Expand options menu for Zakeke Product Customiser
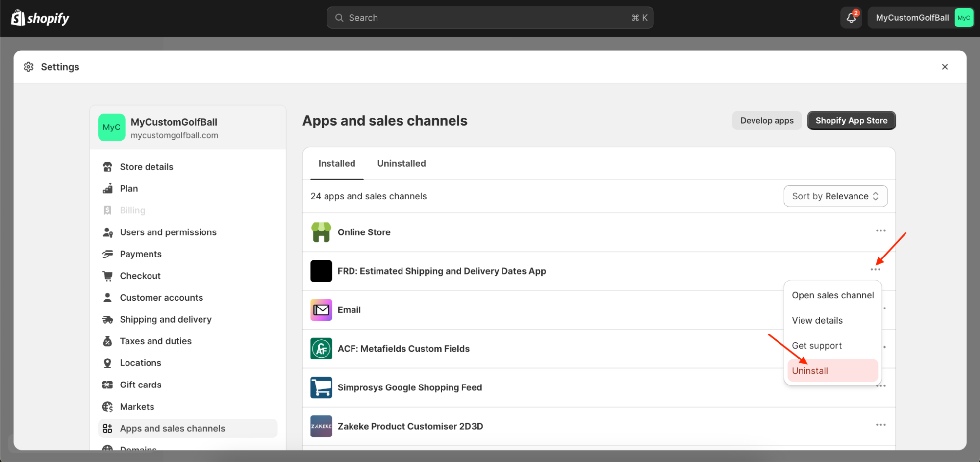980x462 pixels. [880, 425]
